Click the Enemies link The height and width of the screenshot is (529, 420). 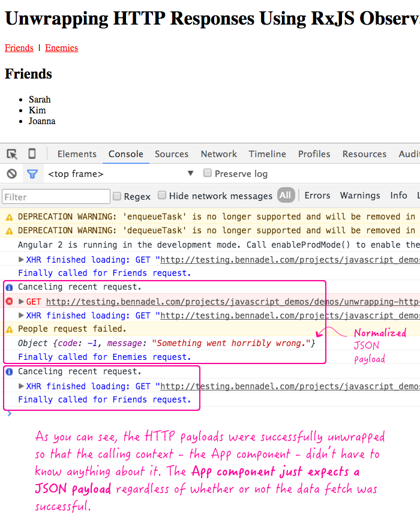61,48
